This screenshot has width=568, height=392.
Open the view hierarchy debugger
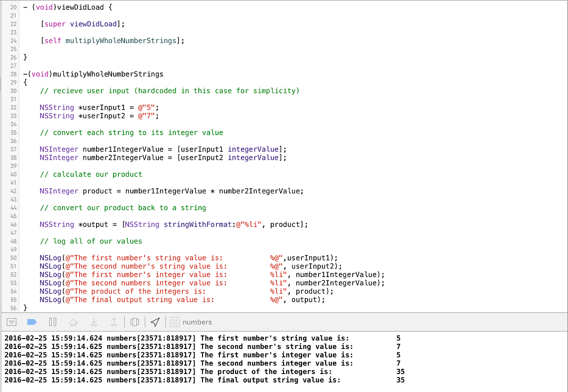pyautogui.click(x=134, y=322)
